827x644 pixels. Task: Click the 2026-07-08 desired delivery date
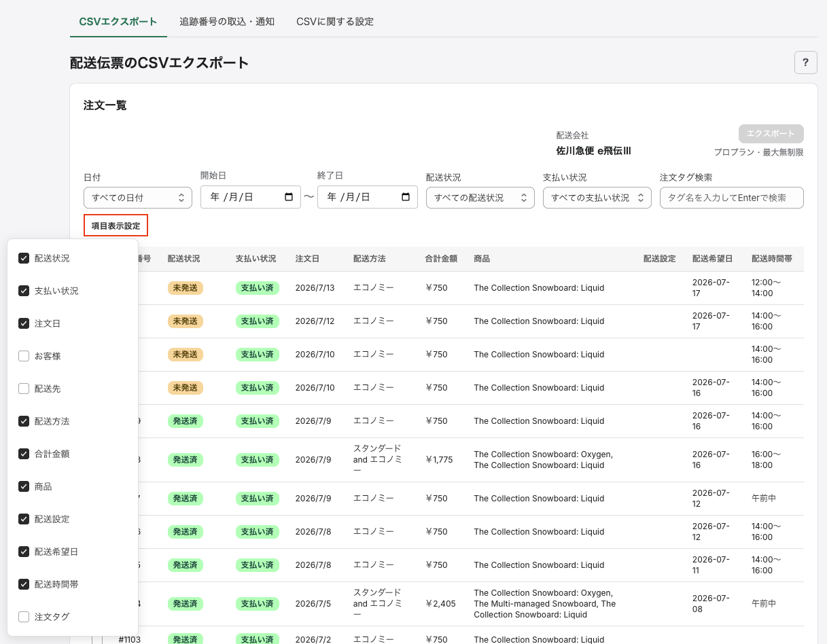[711, 604]
